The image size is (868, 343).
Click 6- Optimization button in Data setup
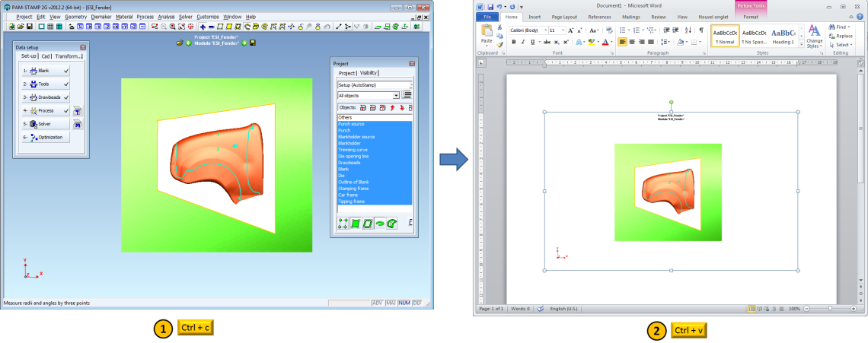point(46,137)
